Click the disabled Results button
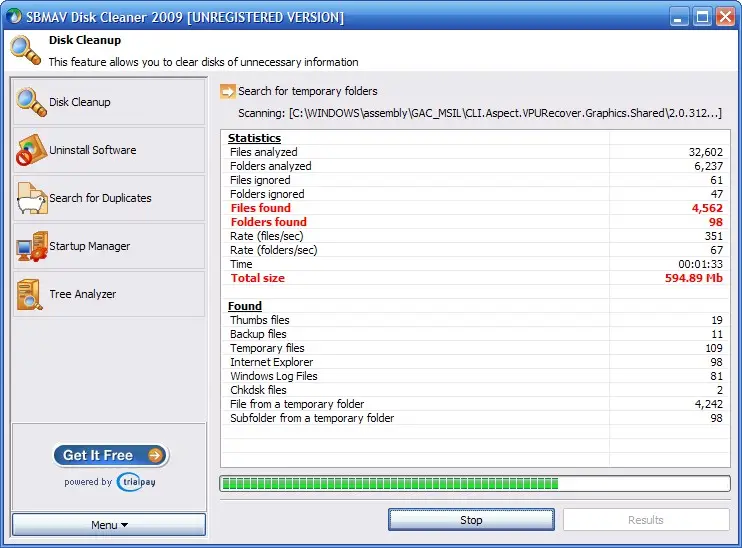This screenshot has height=548, width=742. 646,520
